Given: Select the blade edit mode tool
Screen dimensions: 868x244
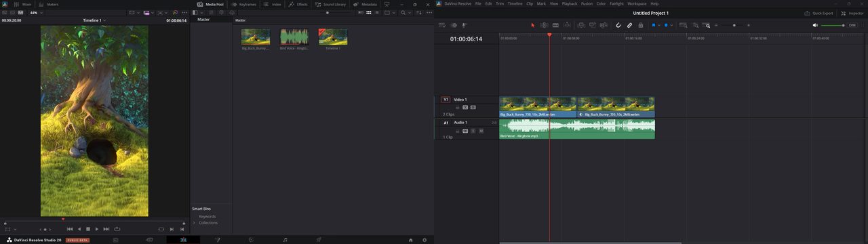Looking at the screenshot, I should (555, 25).
